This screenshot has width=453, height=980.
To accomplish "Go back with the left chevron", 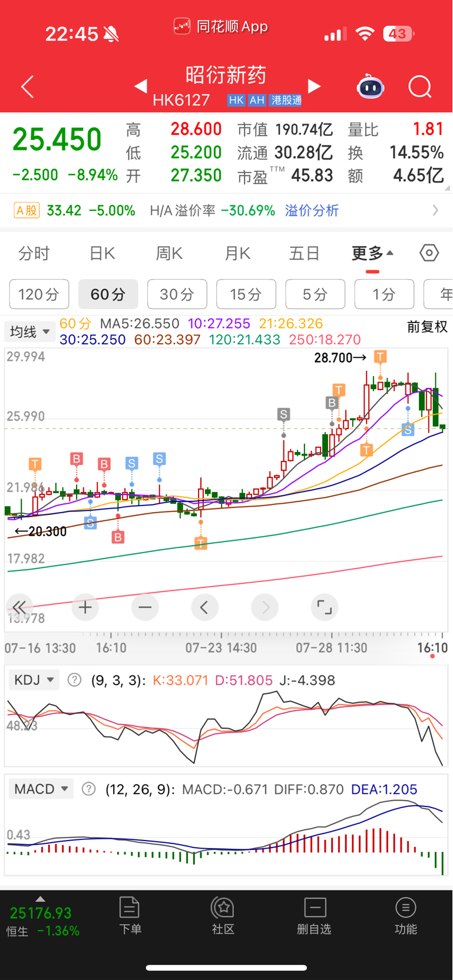I will [27, 87].
